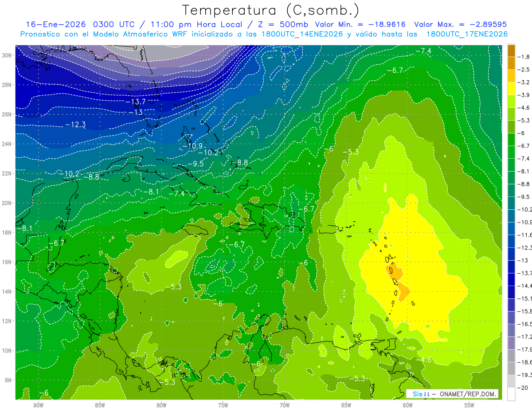Click the 85W longitude axis label

[100, 406]
